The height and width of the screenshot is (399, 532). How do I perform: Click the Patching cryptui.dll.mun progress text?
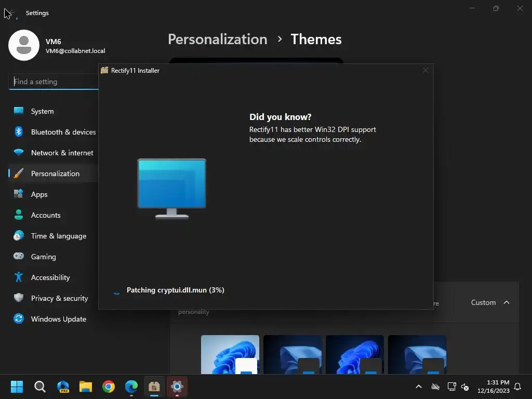(x=176, y=290)
